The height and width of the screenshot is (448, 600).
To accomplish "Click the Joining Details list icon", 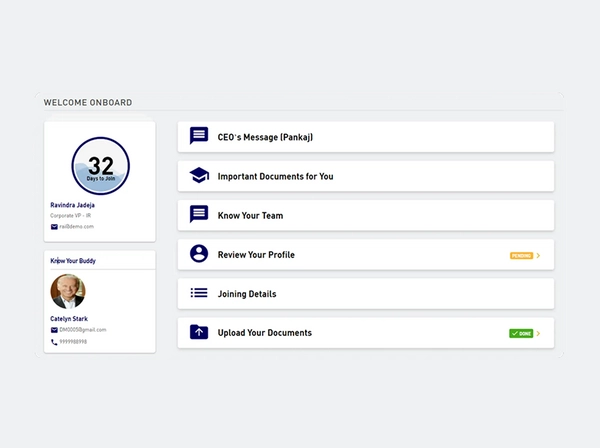I will click(199, 293).
